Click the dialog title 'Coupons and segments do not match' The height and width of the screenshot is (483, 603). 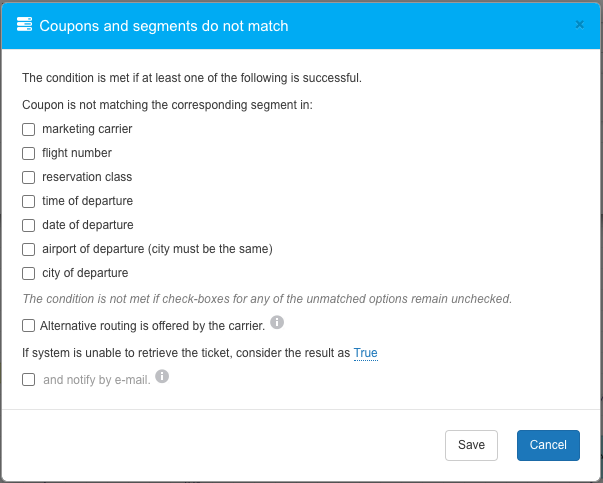click(x=163, y=26)
